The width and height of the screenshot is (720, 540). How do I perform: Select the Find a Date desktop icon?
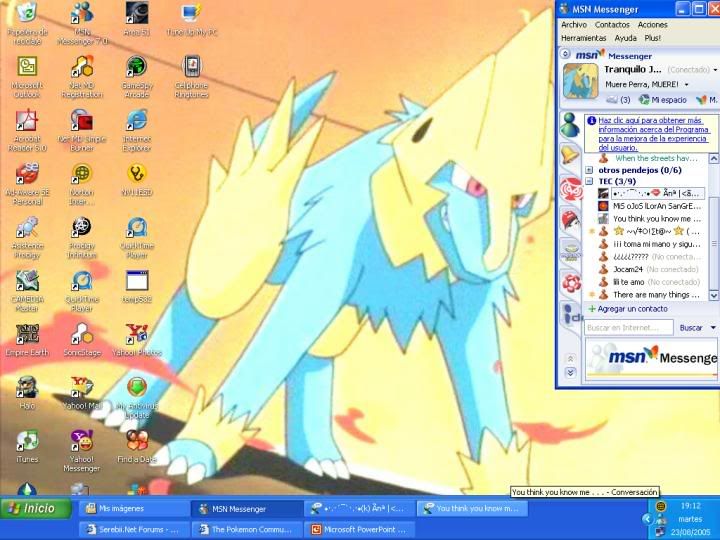(137, 447)
